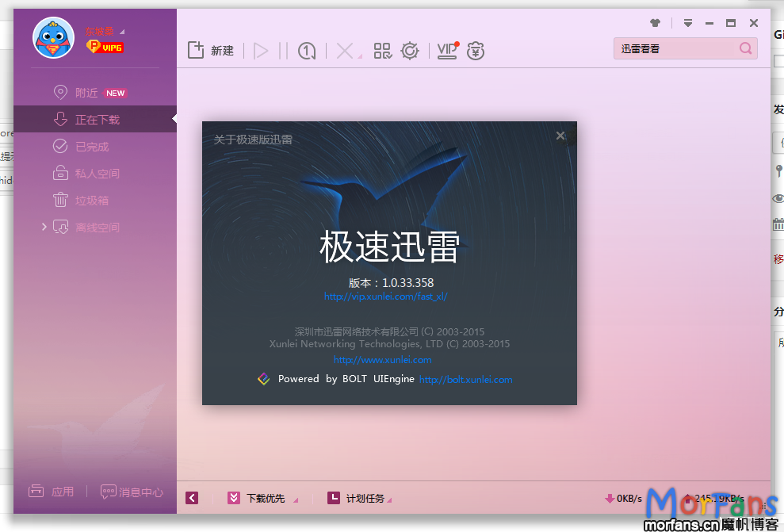The image size is (784, 532).
Task: Open the main menu dropdown icon
Action: 688,23
